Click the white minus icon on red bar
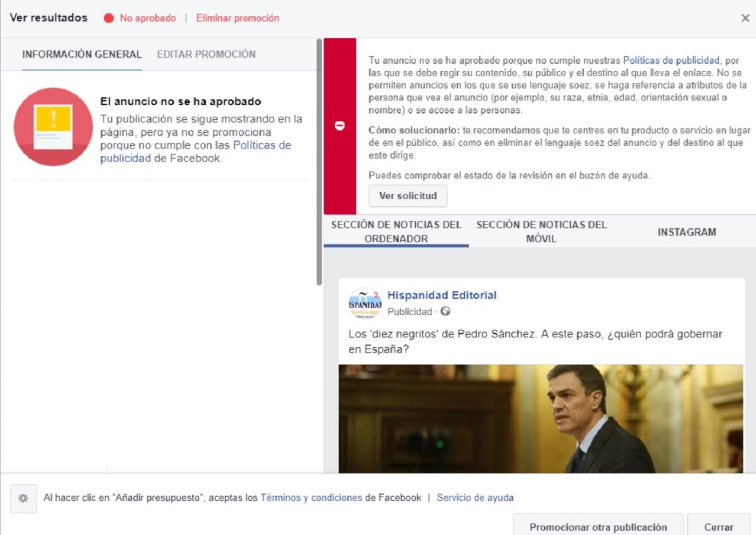The height and width of the screenshot is (535, 756). [x=340, y=126]
